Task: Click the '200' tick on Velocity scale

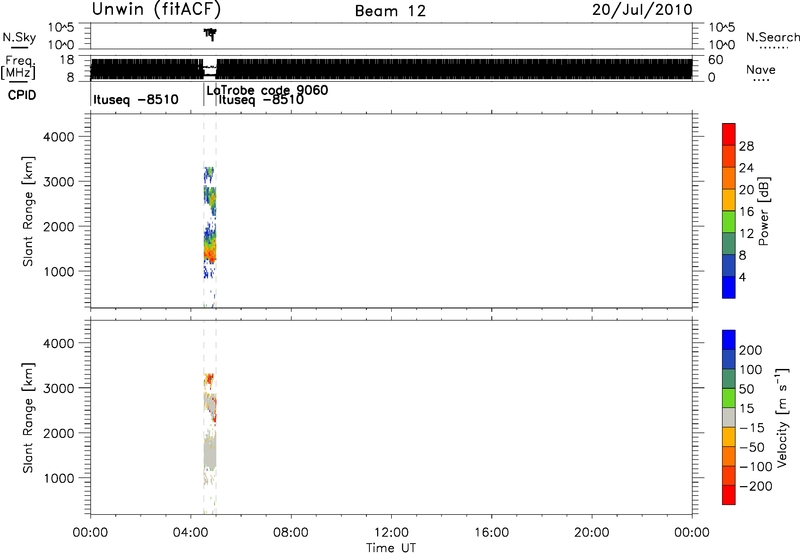Action: (751, 350)
